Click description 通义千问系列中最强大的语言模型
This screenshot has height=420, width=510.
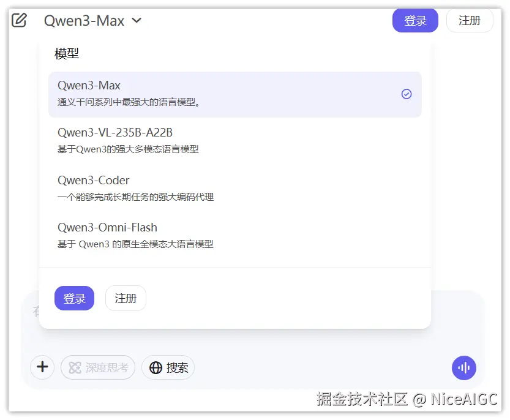tap(129, 102)
